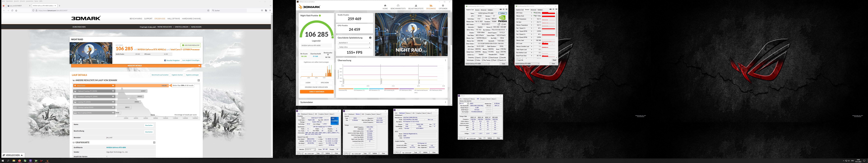Image resolution: width=868 pixels, height=163 pixels.
Task: Click Bus Interface question mark in GPU-Z
Action: point(506,30)
